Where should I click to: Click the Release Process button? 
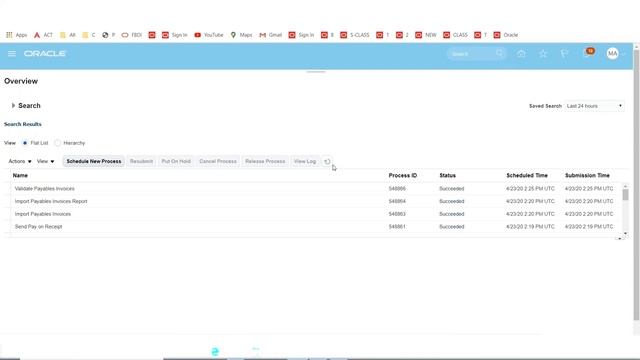[x=265, y=161]
